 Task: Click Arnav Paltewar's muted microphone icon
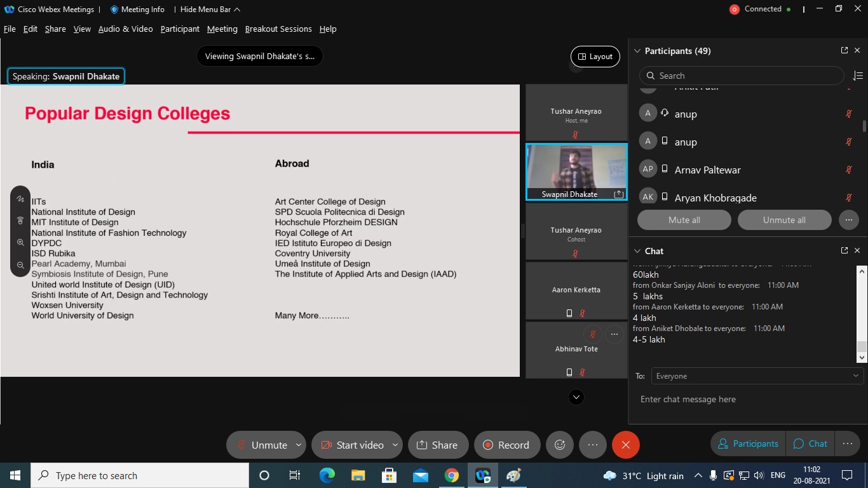coord(848,170)
